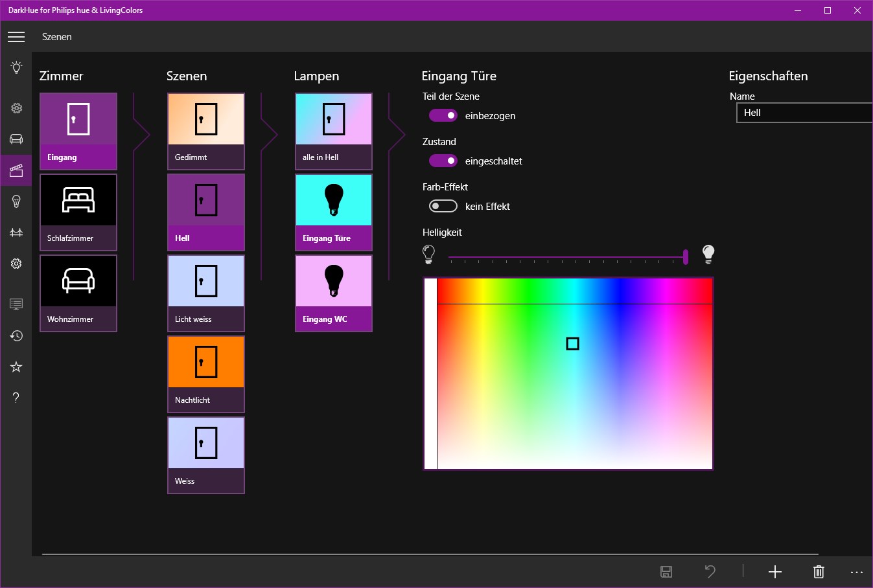The image size is (873, 588).
Task: Click the star favorites icon in sidebar
Action: point(16,367)
